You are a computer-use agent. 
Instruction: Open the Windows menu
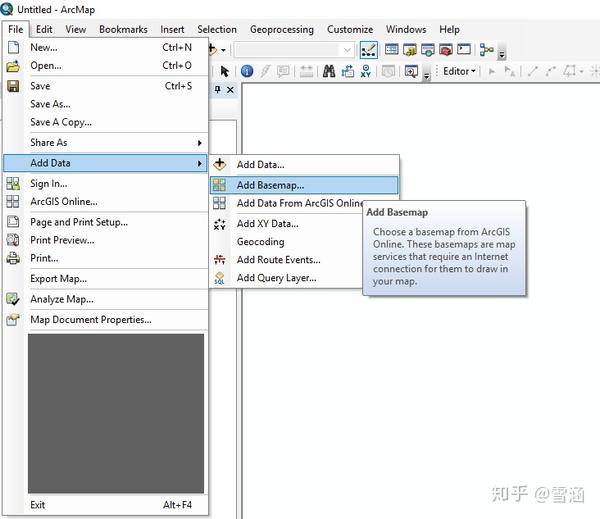pyautogui.click(x=406, y=29)
